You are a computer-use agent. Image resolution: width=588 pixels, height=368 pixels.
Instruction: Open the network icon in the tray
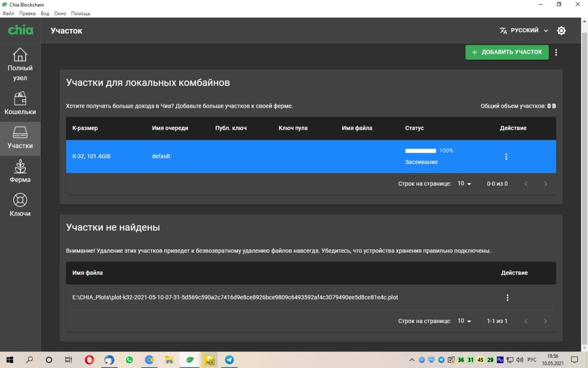[x=510, y=360]
